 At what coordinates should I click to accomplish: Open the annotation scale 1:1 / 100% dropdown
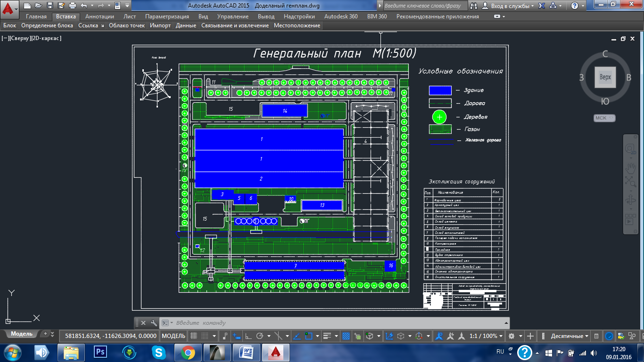487,336
